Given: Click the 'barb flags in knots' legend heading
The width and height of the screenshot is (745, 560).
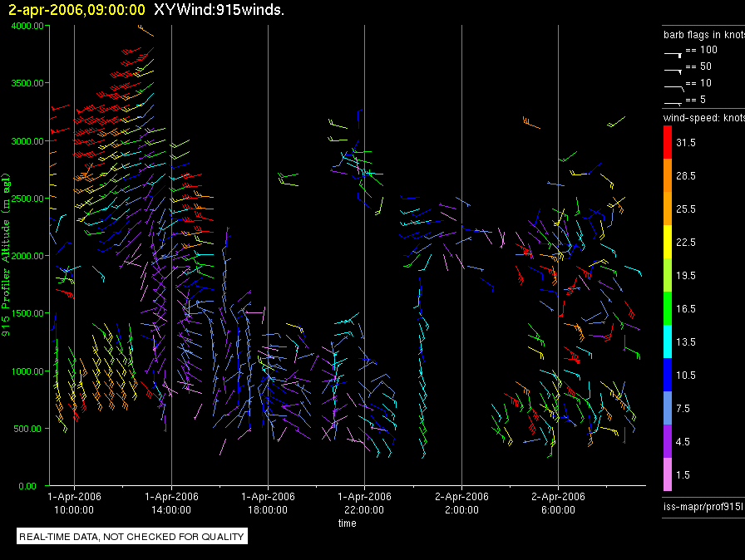Looking at the screenshot, I should point(704,35).
